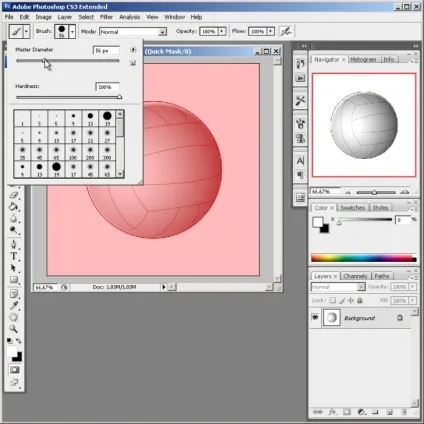The image size is (424, 424).
Task: Select the Pen tool
Action: [14, 244]
